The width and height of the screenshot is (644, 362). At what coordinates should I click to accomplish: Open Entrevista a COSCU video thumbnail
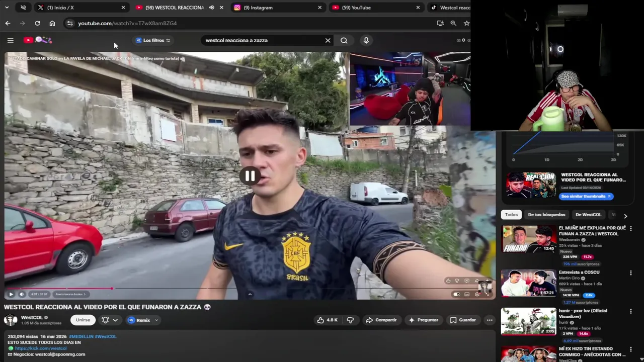coord(529,284)
